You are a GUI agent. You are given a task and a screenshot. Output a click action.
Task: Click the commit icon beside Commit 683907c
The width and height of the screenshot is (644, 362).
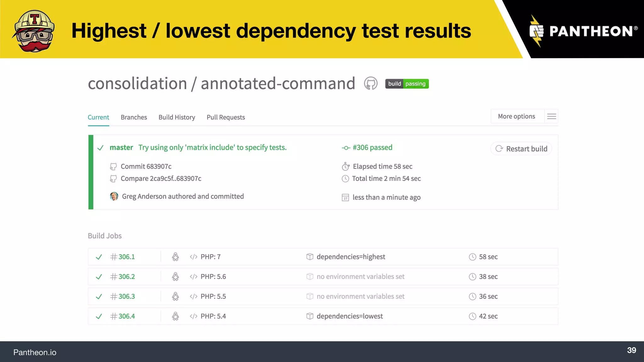[x=113, y=167]
